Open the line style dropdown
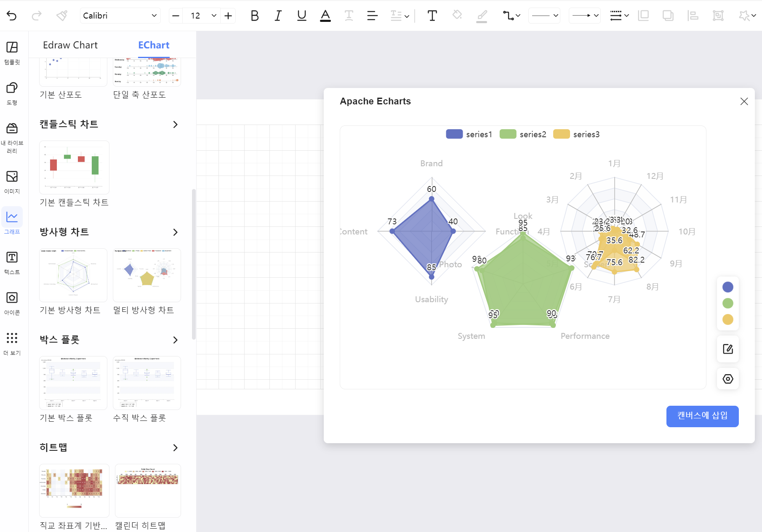 (544, 16)
